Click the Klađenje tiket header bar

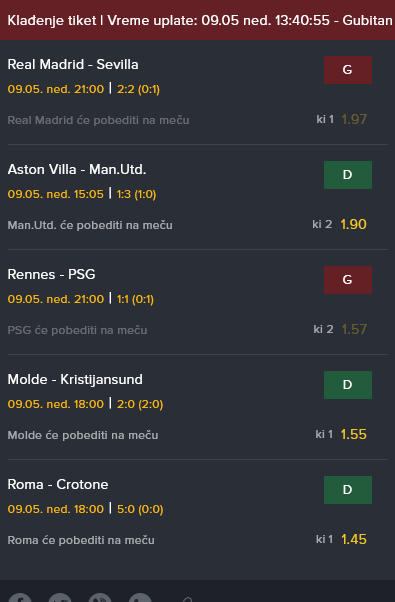coord(197,20)
